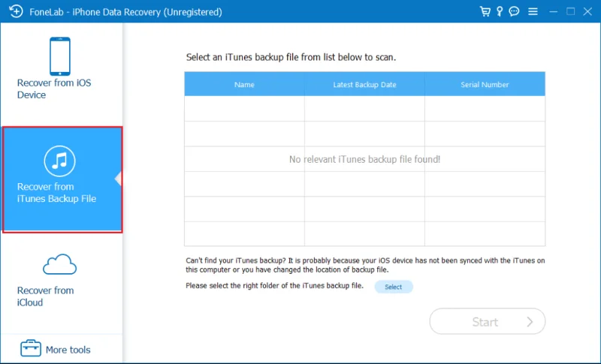Image resolution: width=601 pixels, height=364 pixels.
Task: Sort by Serial Number column header
Action: click(x=485, y=84)
